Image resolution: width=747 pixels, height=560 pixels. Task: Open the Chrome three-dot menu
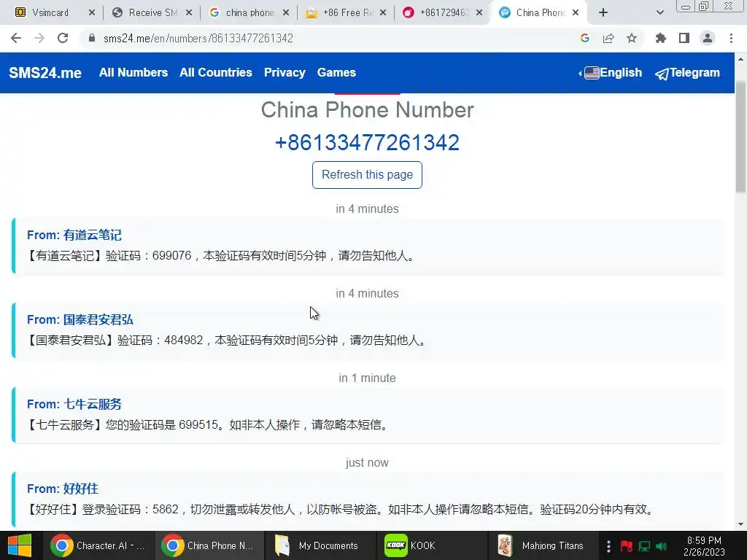click(731, 38)
